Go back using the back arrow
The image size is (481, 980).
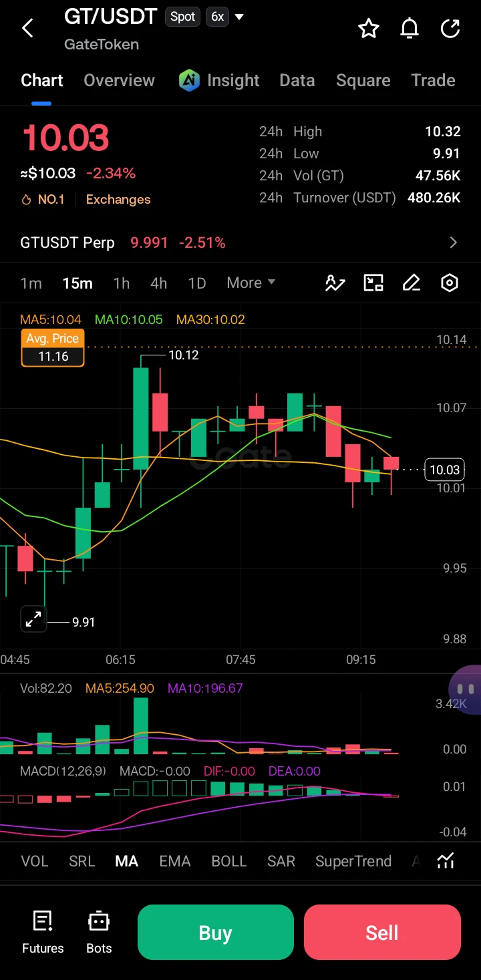27,28
